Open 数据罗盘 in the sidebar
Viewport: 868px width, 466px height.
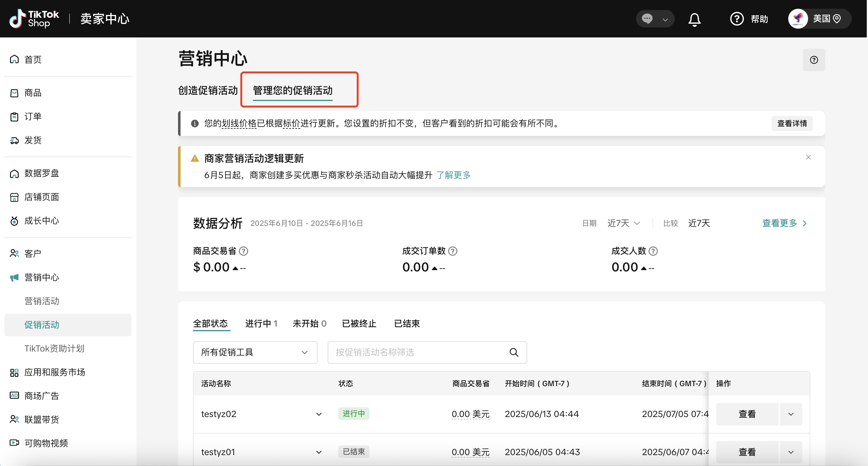point(41,173)
